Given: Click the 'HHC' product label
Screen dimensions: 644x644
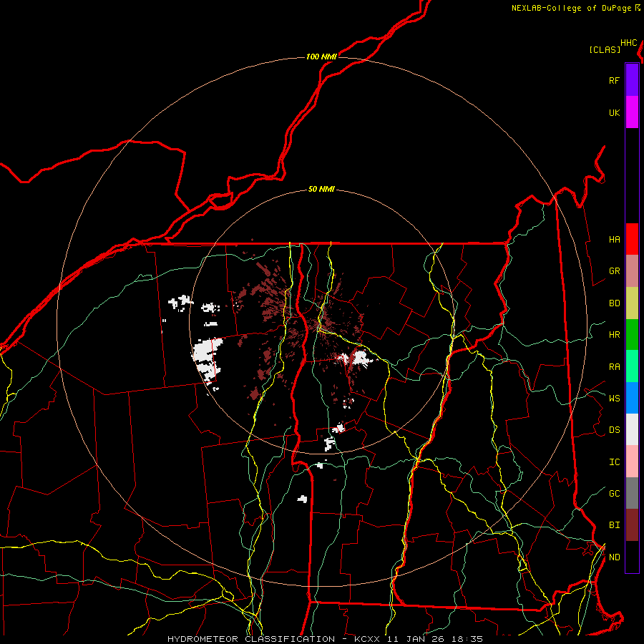Looking at the screenshot, I should pos(629,43).
